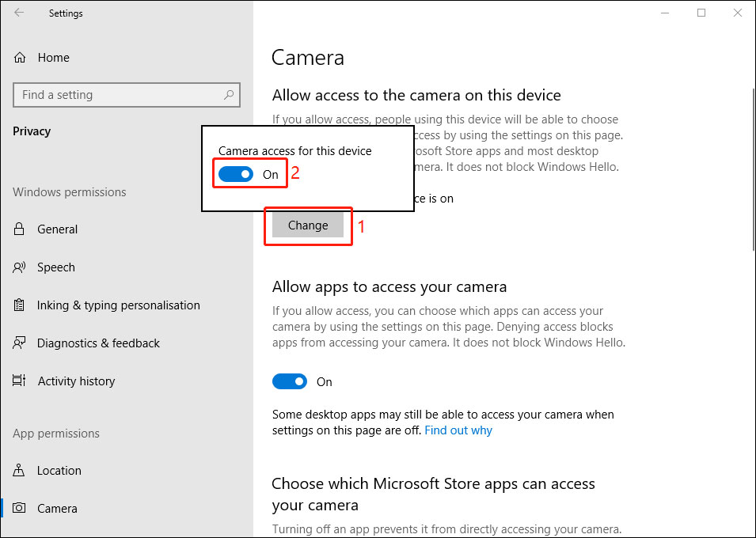This screenshot has width=756, height=538.
Task: Navigate to Location under App permissions
Action: pyautogui.click(x=59, y=470)
